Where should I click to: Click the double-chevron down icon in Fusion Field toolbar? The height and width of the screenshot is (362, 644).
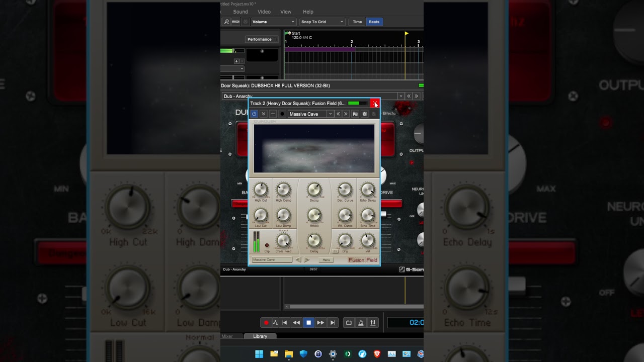[263, 114]
